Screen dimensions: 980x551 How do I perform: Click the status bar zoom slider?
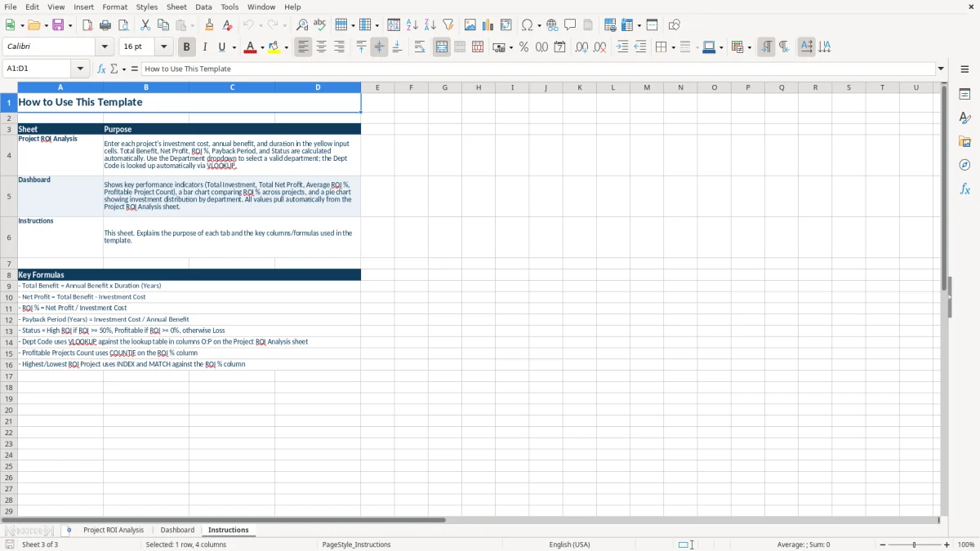pyautogui.click(x=915, y=544)
